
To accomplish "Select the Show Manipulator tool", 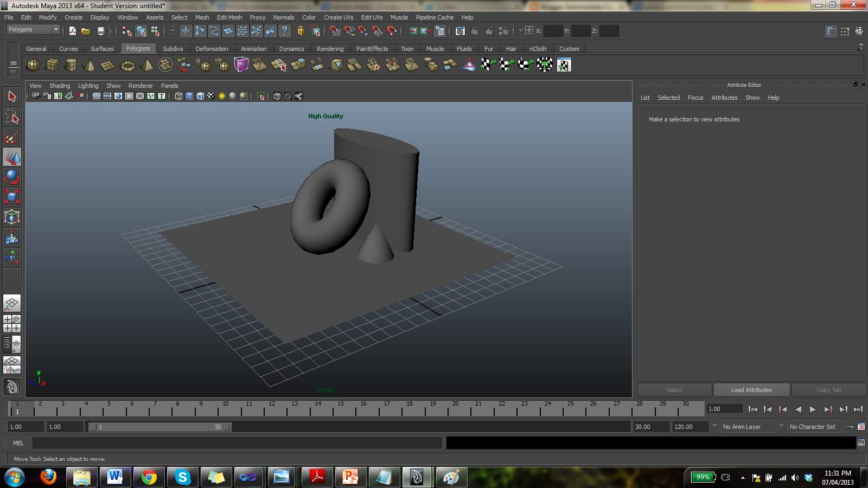I will coord(12,257).
